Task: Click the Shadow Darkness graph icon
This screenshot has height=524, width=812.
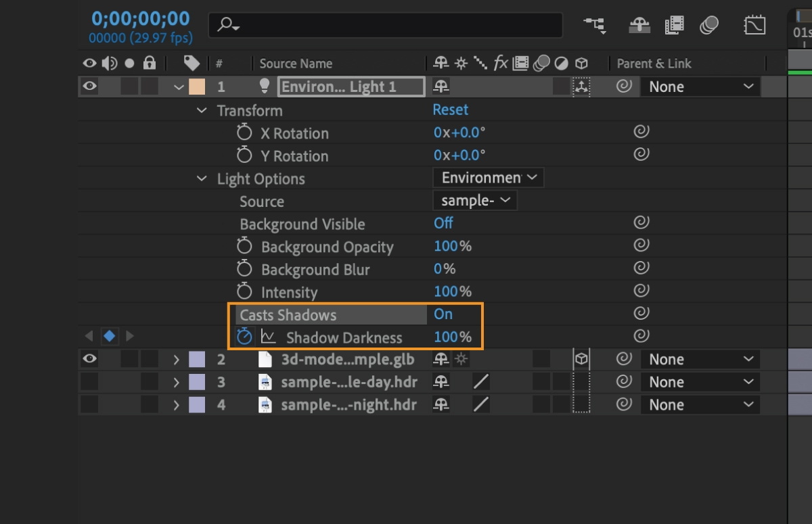Action: pos(268,337)
